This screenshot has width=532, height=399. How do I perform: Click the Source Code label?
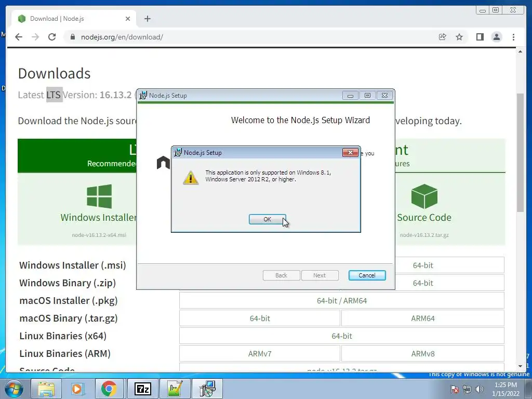[x=424, y=218]
